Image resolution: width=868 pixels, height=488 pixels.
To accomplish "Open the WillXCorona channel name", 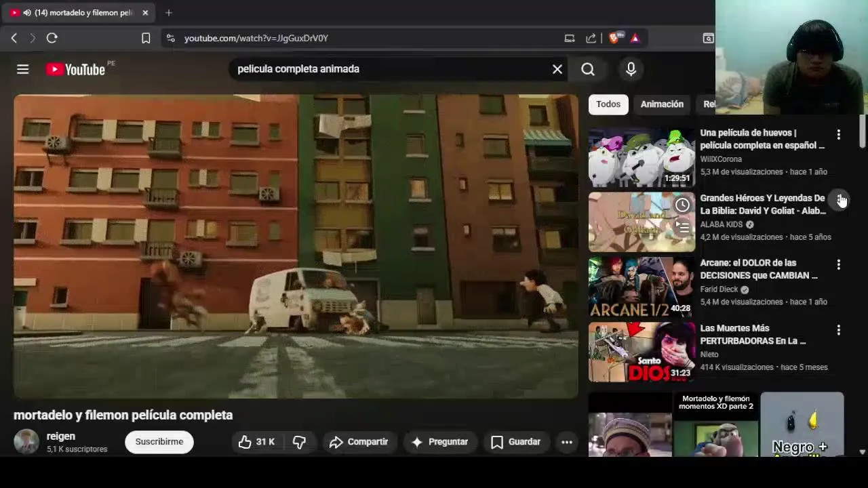I will (721, 159).
